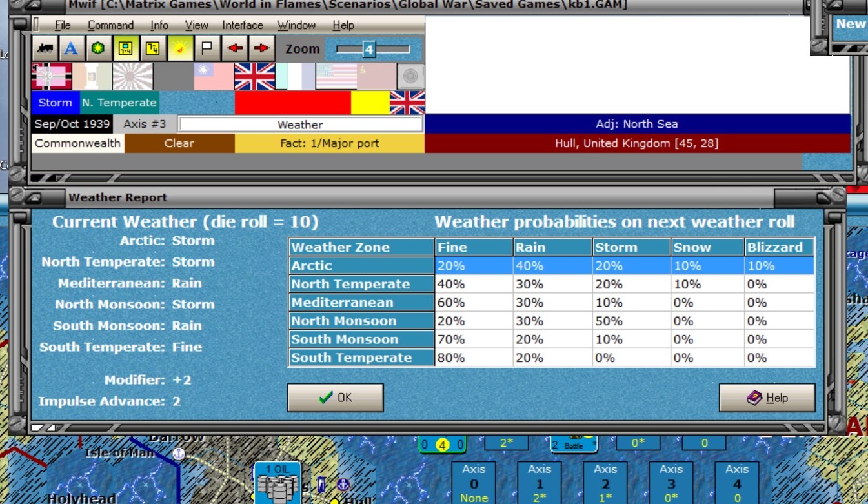Click the Axis 0 None impulse box
868x504 pixels.
474,483
